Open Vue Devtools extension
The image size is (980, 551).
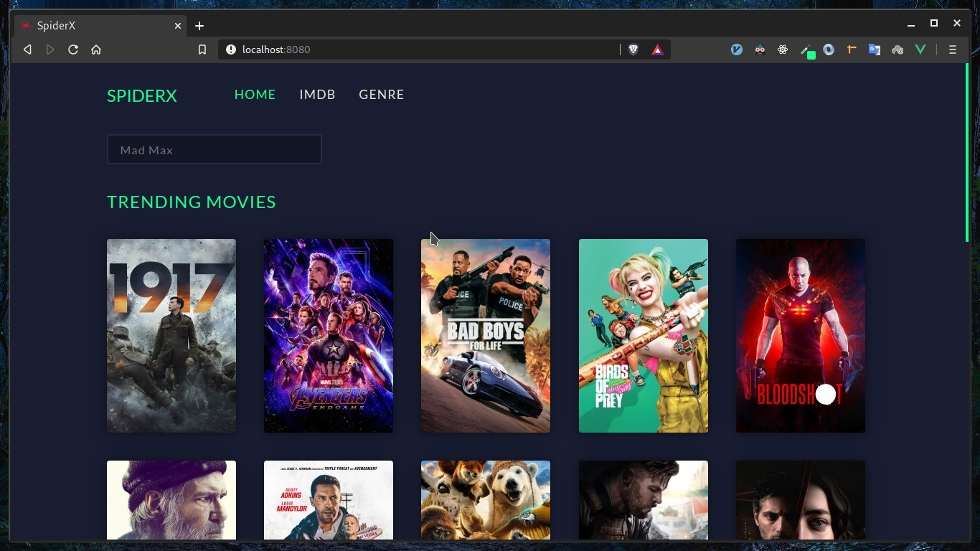click(x=920, y=50)
